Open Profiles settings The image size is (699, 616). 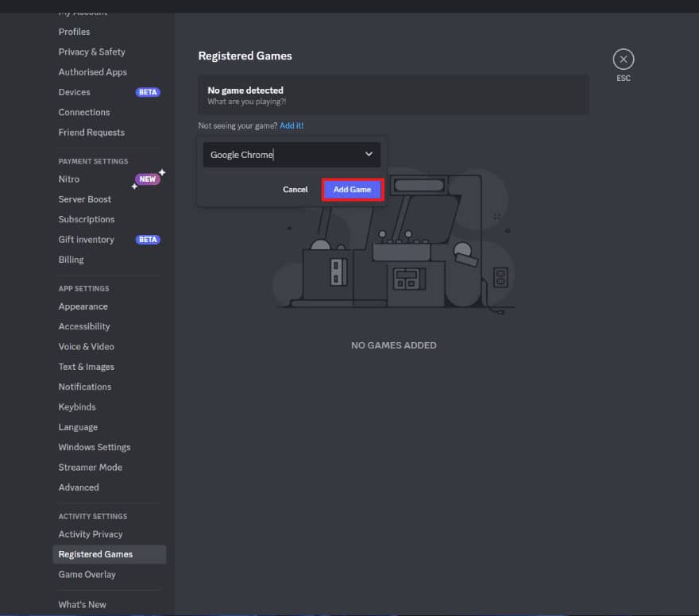[x=74, y=32]
